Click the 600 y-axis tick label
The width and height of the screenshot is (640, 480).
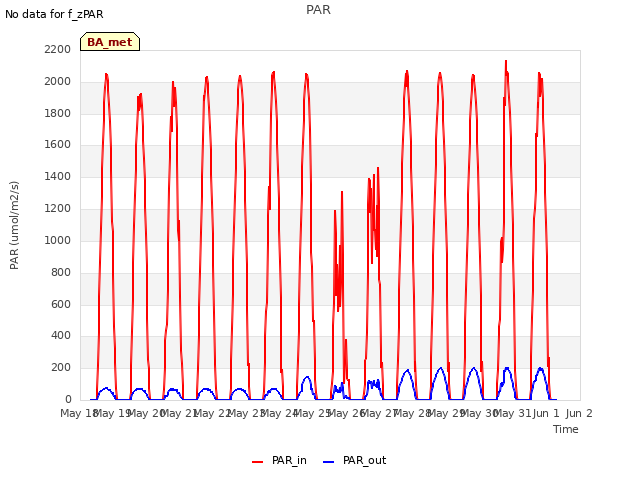coord(61,304)
